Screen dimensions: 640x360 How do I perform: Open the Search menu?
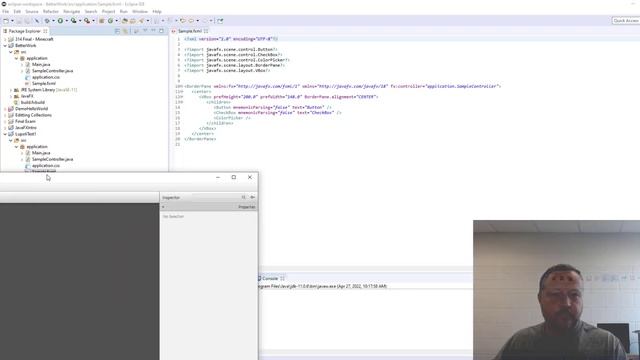point(91,11)
